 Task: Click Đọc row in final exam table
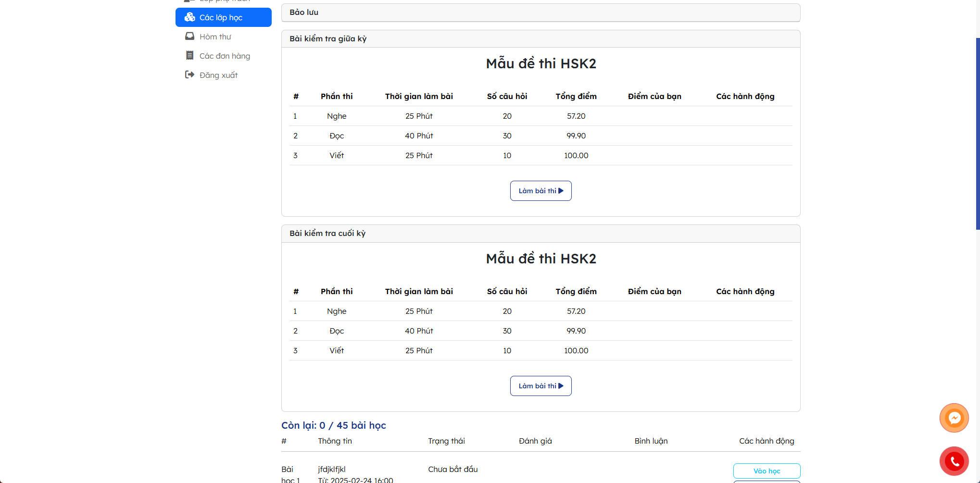(x=541, y=331)
